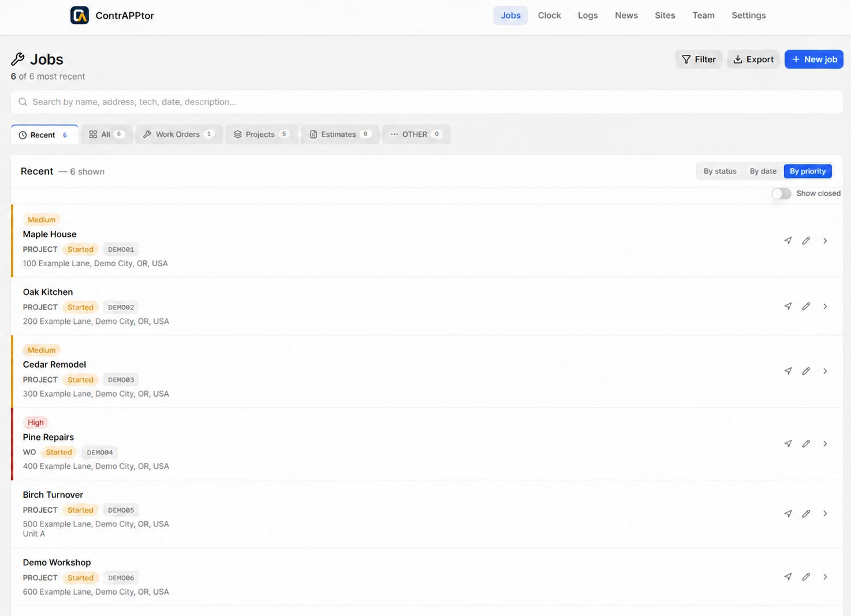This screenshot has width=851, height=616.
Task: Open the Team page
Action: coord(703,16)
